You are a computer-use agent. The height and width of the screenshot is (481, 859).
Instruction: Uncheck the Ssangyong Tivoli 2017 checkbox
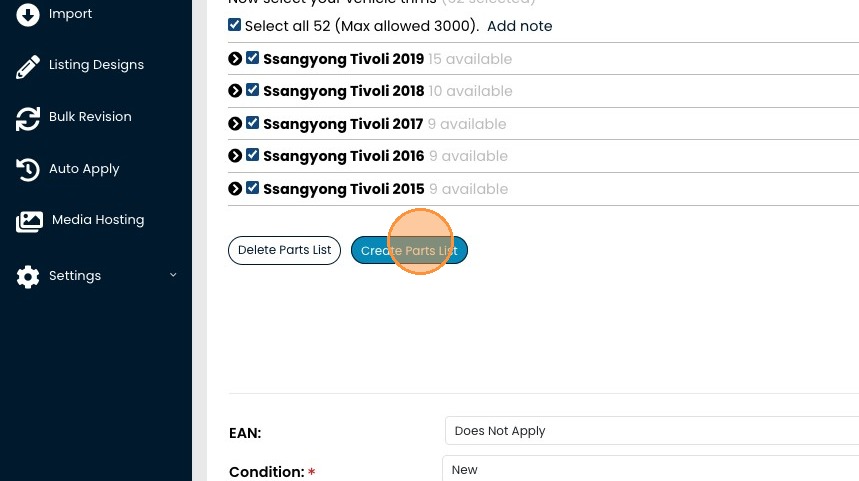click(253, 123)
